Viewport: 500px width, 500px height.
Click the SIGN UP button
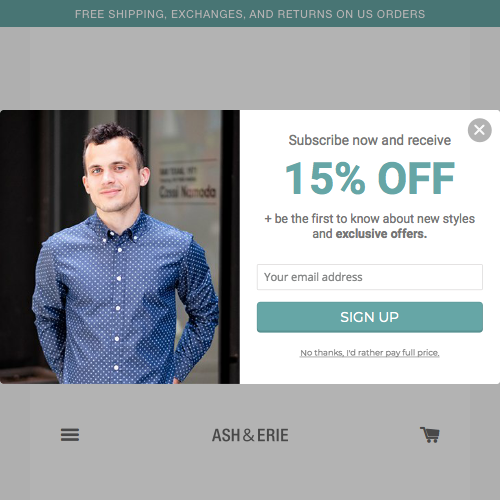point(370,317)
